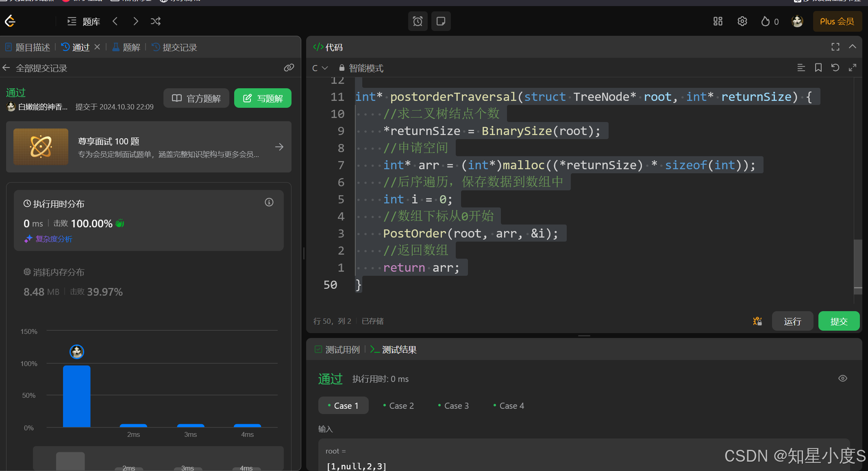Expand the premium 100 interview questions banner arrow

click(x=279, y=147)
